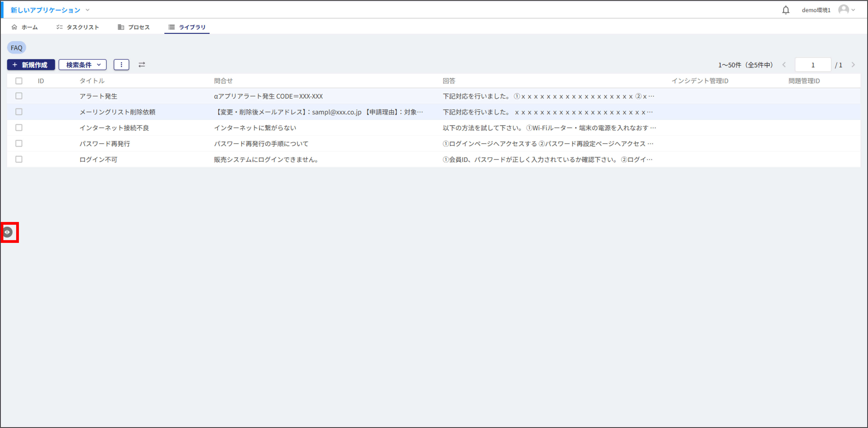Screen dimensions: 868x428
Task: Click the 新規作成 button
Action: click(x=31, y=64)
